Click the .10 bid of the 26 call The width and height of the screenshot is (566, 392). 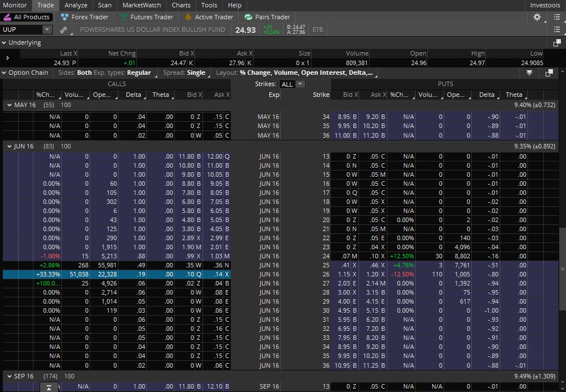click(188, 274)
